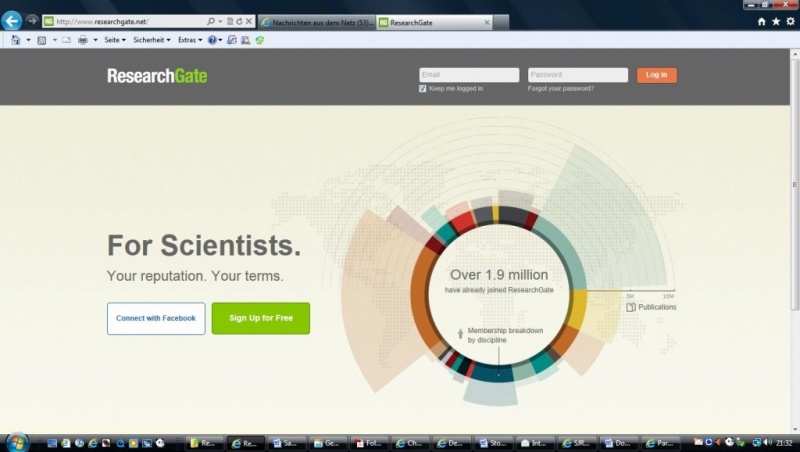Viewport: 800px width, 452px height.
Task: Expand the Help icon dropdown arrow
Action: (x=220, y=40)
